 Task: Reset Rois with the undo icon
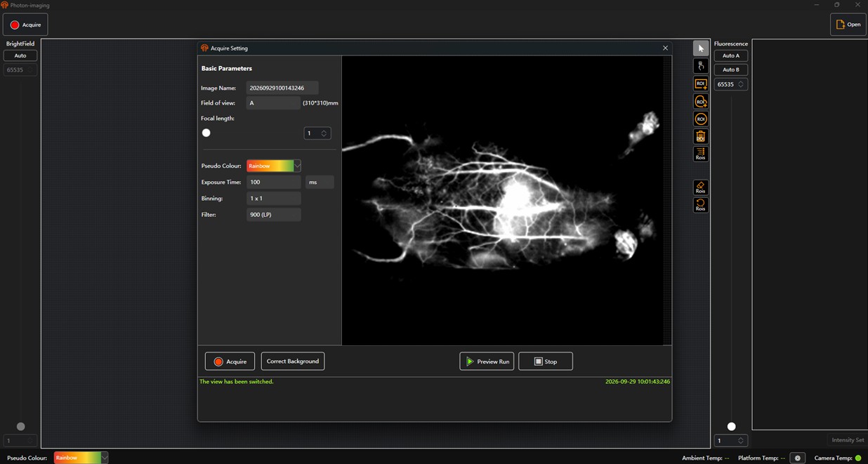[700, 205]
